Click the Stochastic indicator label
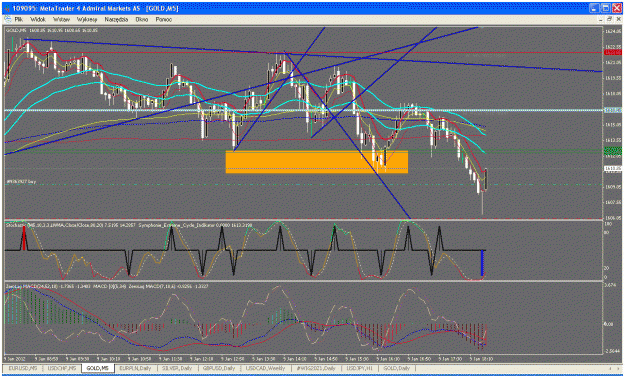625x376 pixels. (x=70, y=226)
